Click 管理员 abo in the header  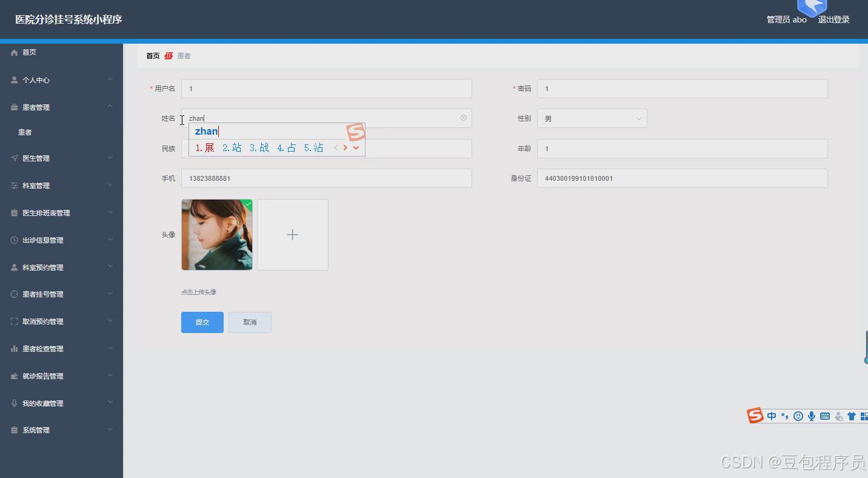coord(787,19)
